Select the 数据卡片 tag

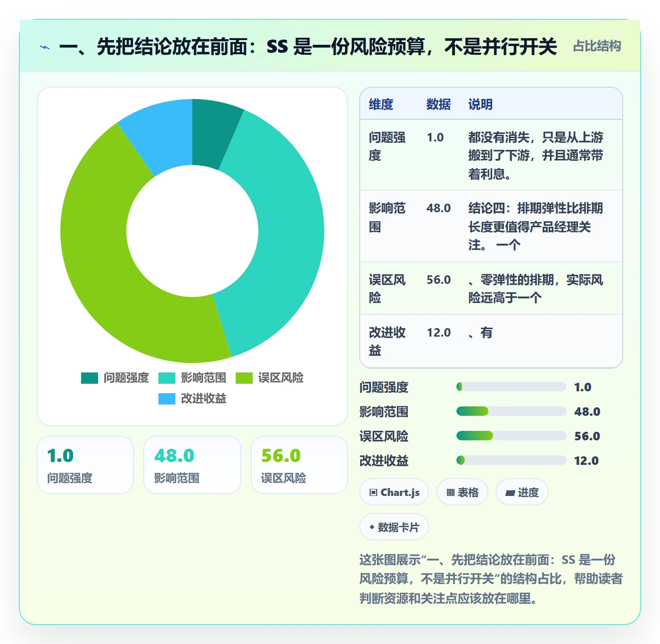click(x=394, y=527)
